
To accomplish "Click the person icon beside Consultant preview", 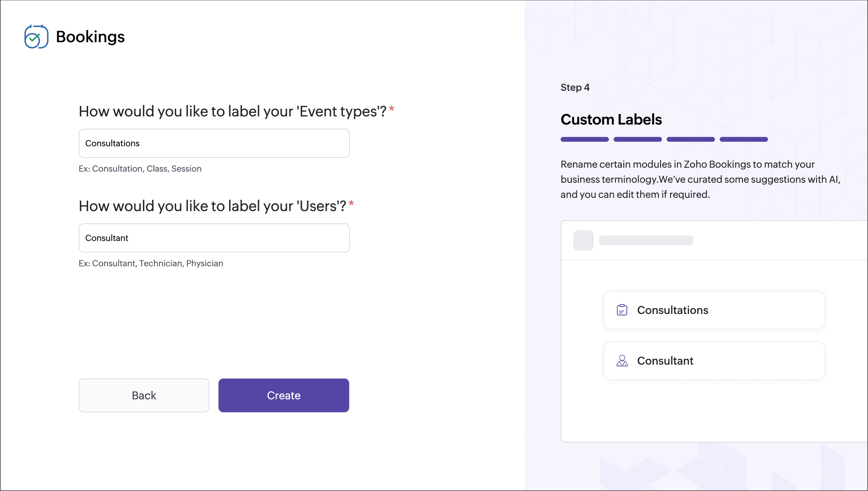I will [x=622, y=360].
